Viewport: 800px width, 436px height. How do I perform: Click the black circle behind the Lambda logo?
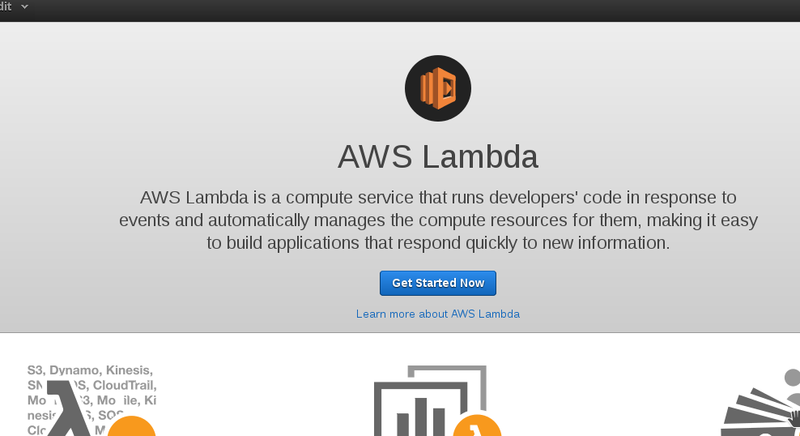coord(438,88)
